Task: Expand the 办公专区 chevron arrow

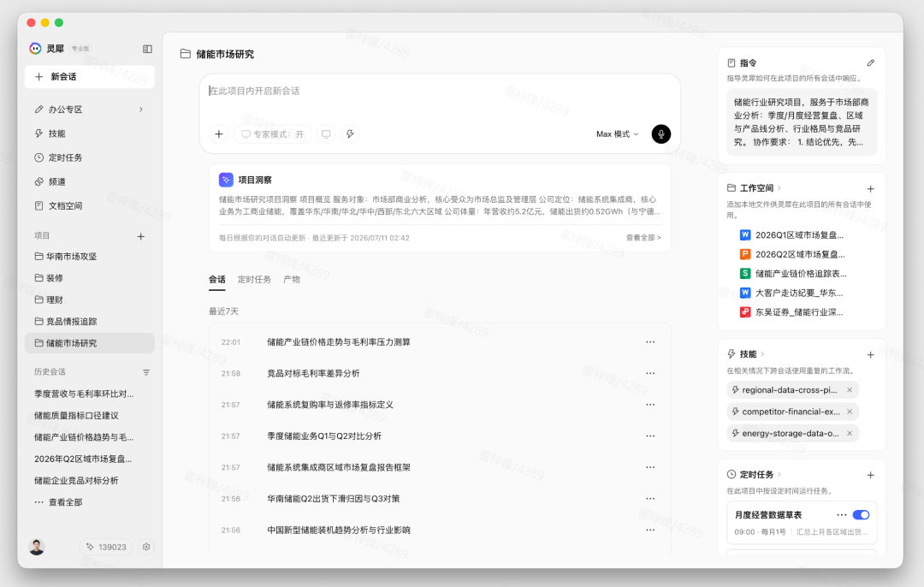Action: click(141, 109)
